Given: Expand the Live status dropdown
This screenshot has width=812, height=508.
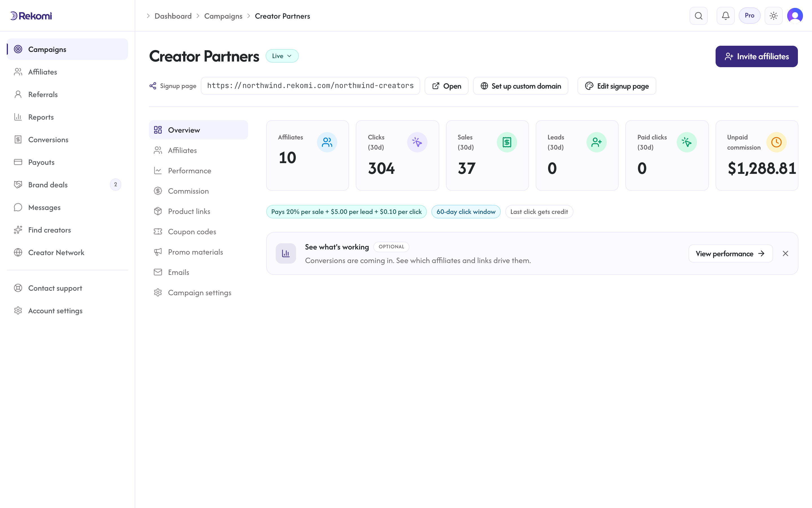Looking at the screenshot, I should click(x=282, y=56).
